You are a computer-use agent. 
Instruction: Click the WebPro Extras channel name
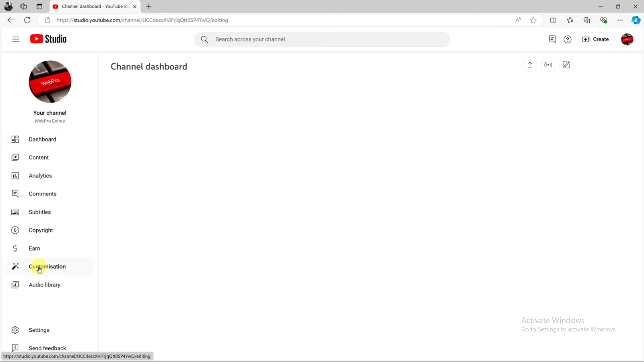click(50, 121)
